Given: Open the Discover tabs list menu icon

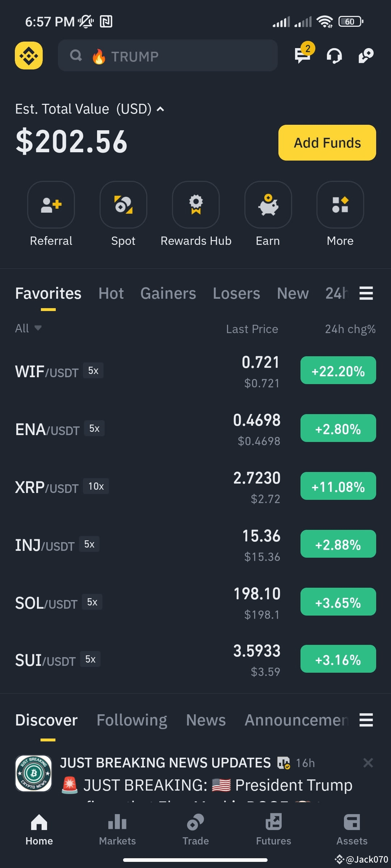Looking at the screenshot, I should coord(366,720).
